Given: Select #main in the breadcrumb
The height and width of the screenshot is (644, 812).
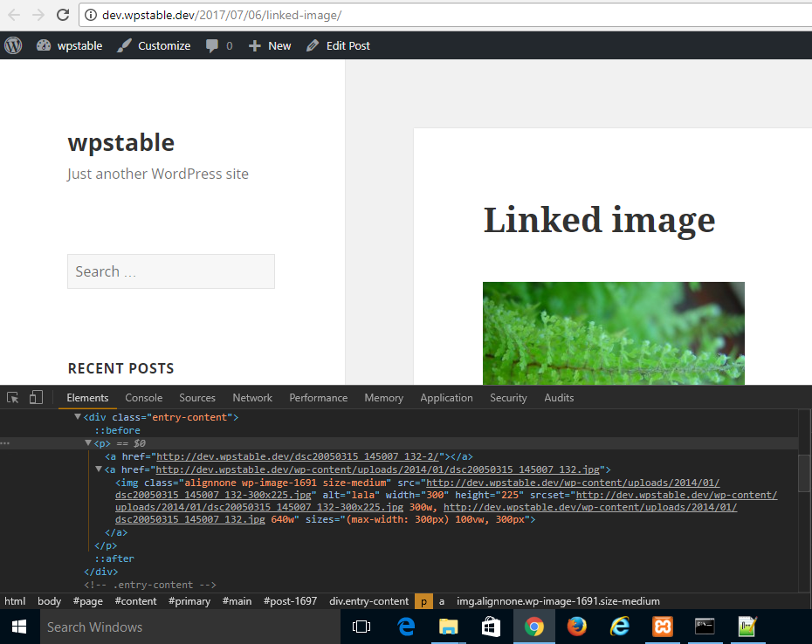Looking at the screenshot, I should tap(237, 601).
